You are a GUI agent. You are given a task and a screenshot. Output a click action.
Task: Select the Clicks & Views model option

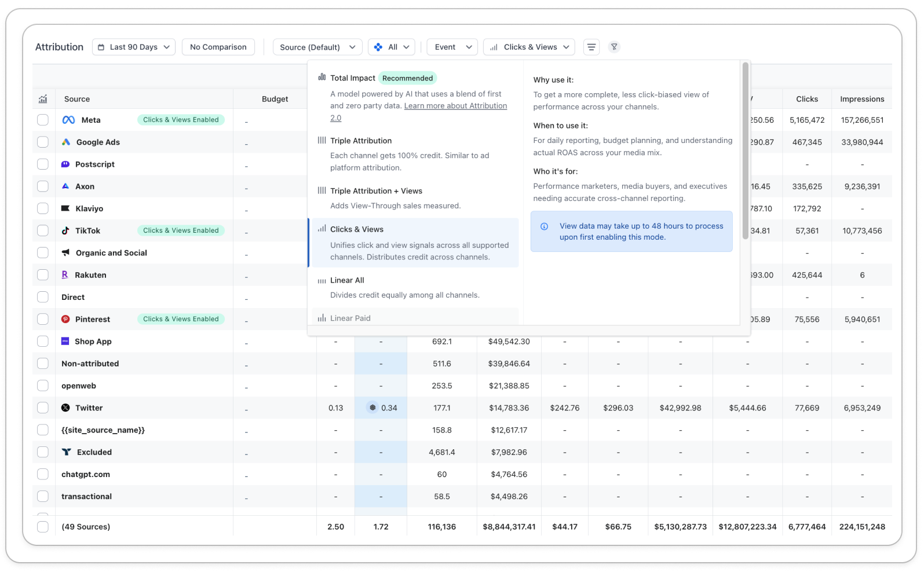[x=414, y=243]
